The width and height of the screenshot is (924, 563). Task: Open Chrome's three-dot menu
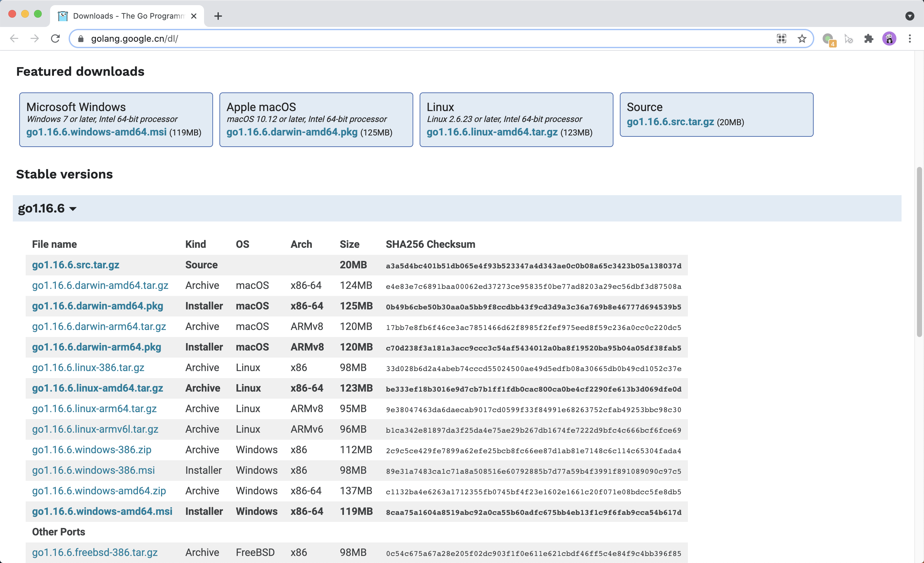click(910, 39)
